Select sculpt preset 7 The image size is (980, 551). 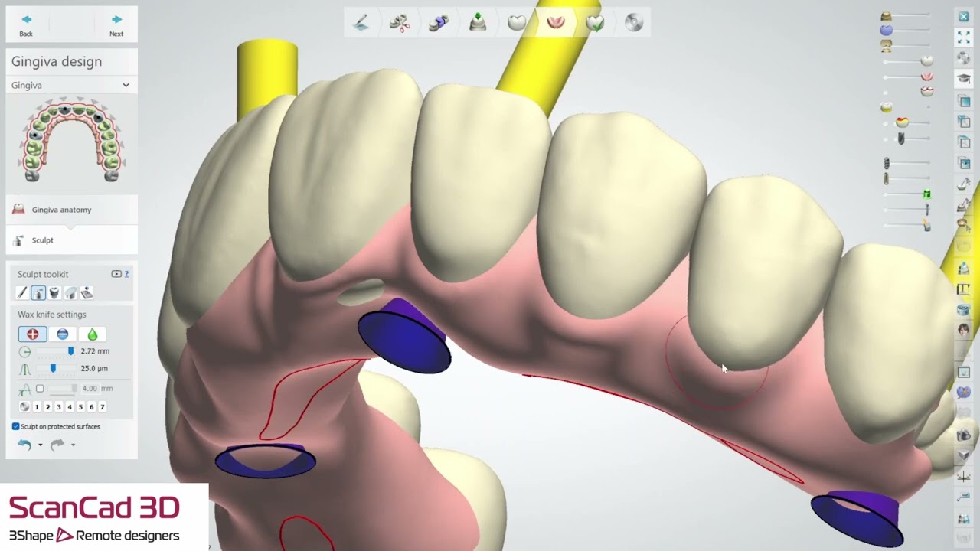tap(103, 407)
